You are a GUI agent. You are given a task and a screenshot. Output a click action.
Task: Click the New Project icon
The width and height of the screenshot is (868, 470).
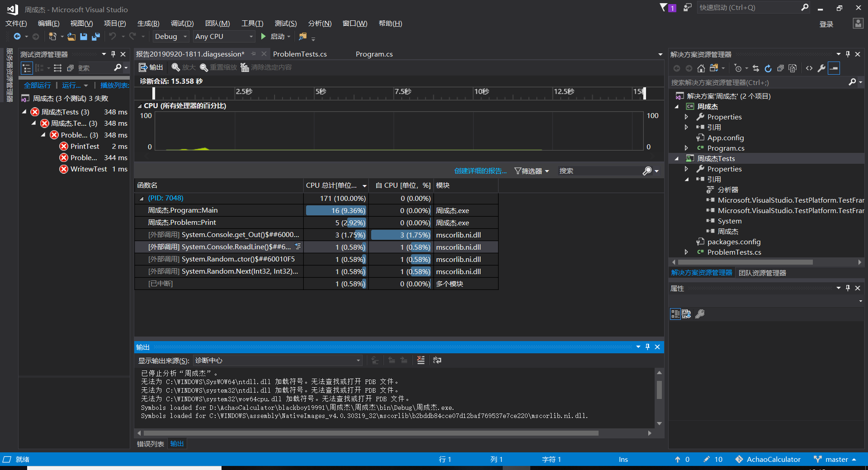click(x=52, y=36)
